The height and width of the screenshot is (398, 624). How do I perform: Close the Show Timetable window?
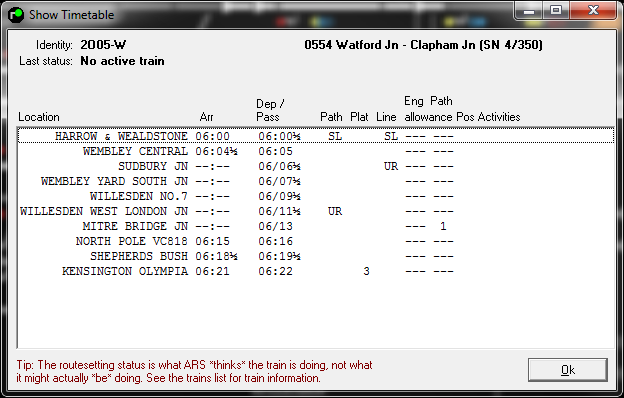tap(593, 10)
